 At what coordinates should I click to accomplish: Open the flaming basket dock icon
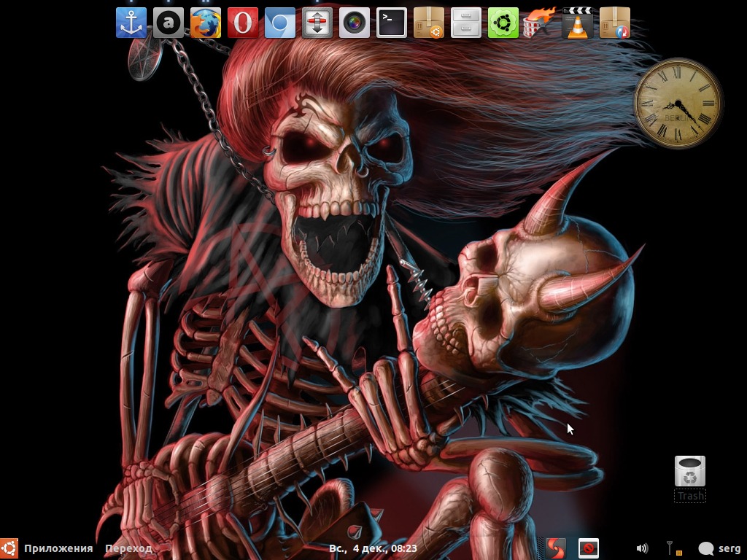coord(541,23)
